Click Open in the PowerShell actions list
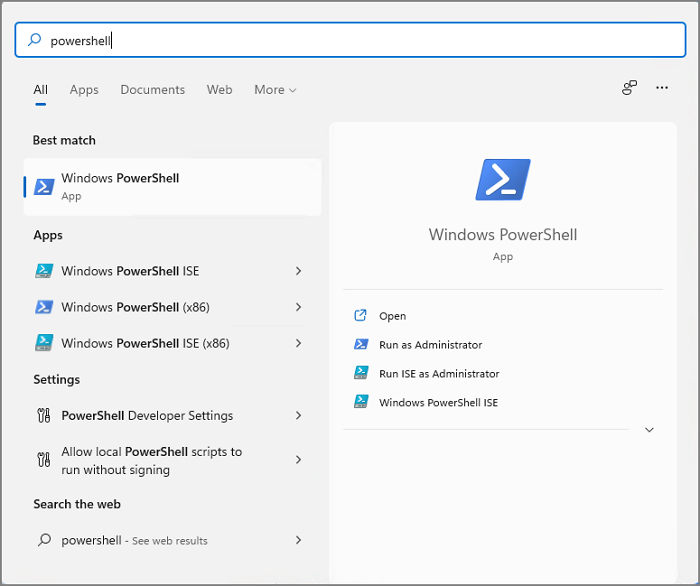This screenshot has width=700, height=586. click(392, 316)
